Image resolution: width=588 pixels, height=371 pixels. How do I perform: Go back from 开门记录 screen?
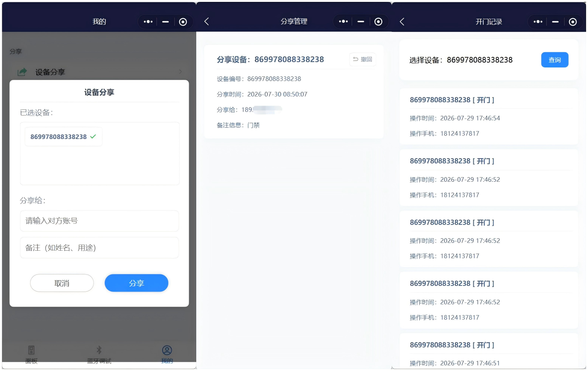point(402,22)
